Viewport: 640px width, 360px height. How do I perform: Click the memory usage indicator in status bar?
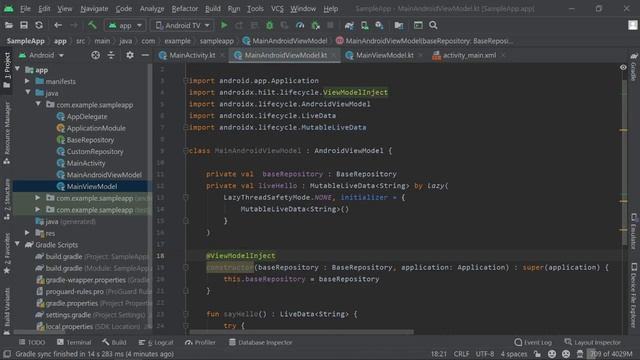610,354
